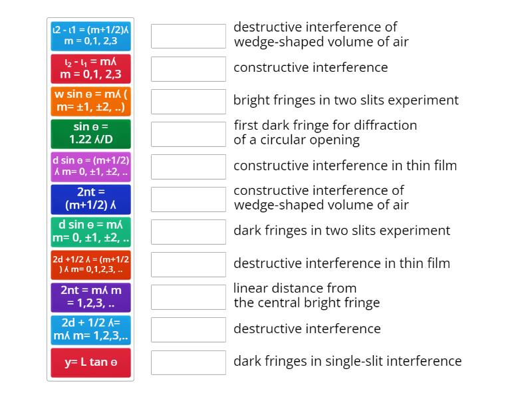This screenshot has height=399, width=532.
Task: Choose the violet "2nt = mλ" formula card
Action: coord(90,297)
